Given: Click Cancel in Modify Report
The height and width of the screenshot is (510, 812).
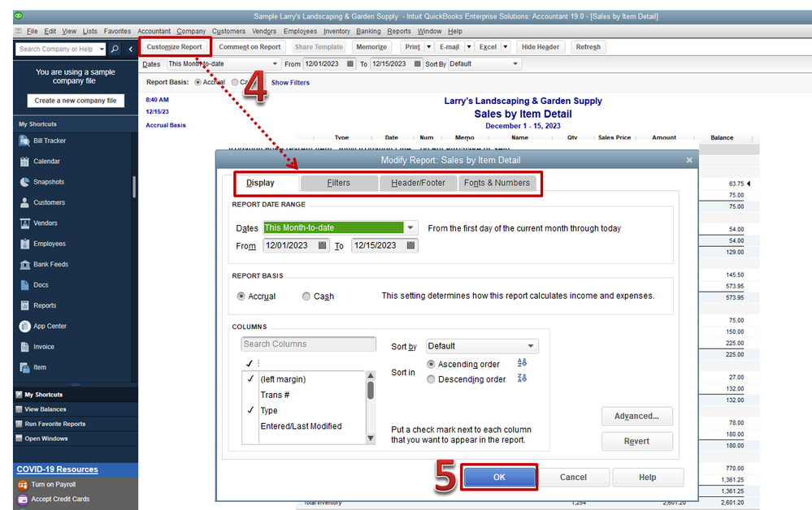Looking at the screenshot, I should 573,478.
